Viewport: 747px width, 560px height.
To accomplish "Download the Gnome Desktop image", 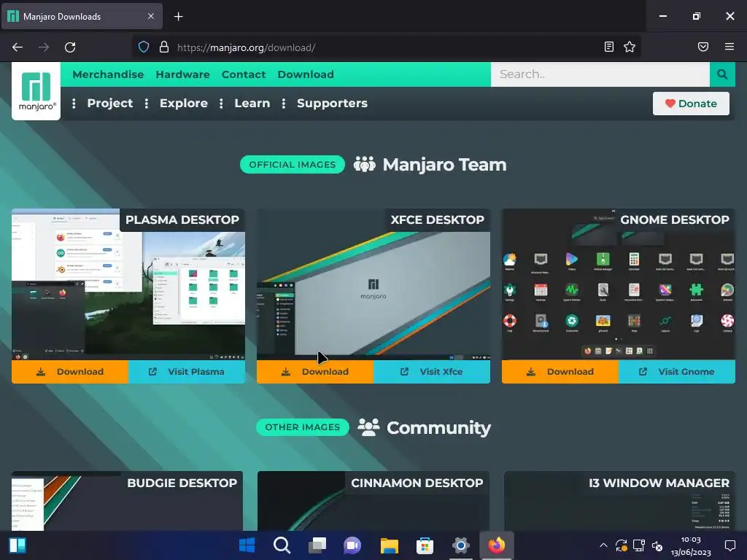I will click(560, 372).
